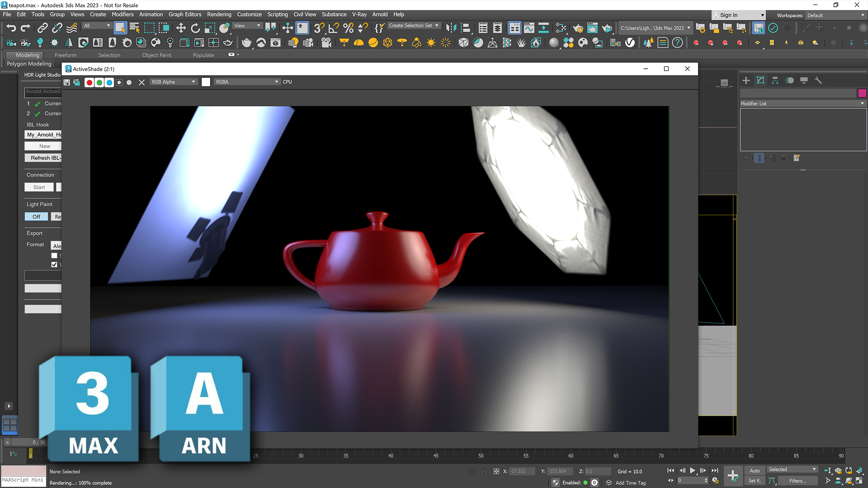Choose the Select and Move tool
Viewport: 868px width, 488px height.
181,28
